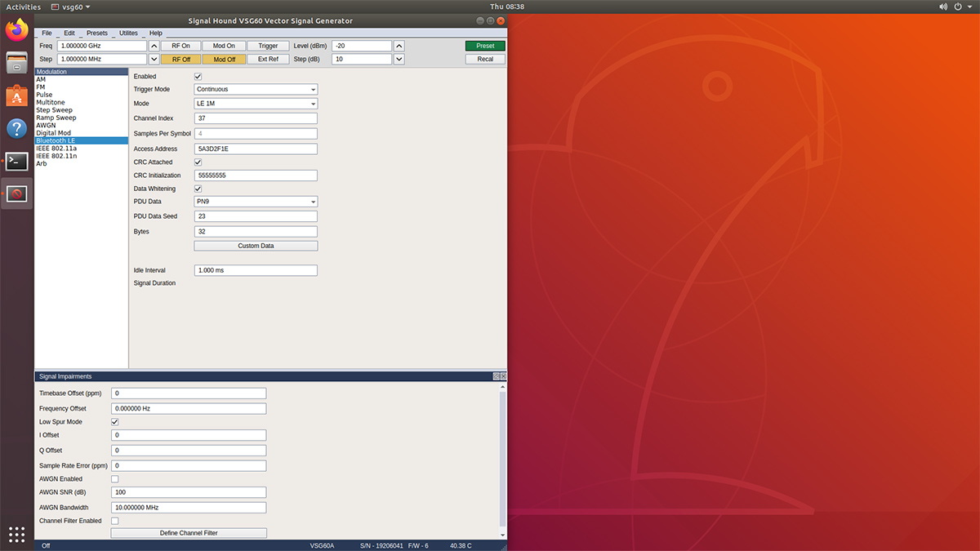Image resolution: width=980 pixels, height=551 pixels.
Task: Enable AWGN in Signal Impairments
Action: pos(114,478)
